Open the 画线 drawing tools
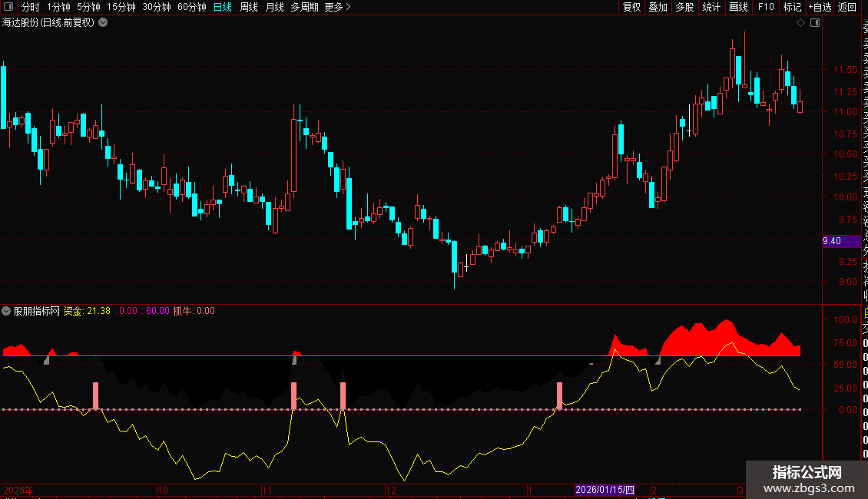Screen dimensions: 868x499 pyautogui.click(x=738, y=7)
